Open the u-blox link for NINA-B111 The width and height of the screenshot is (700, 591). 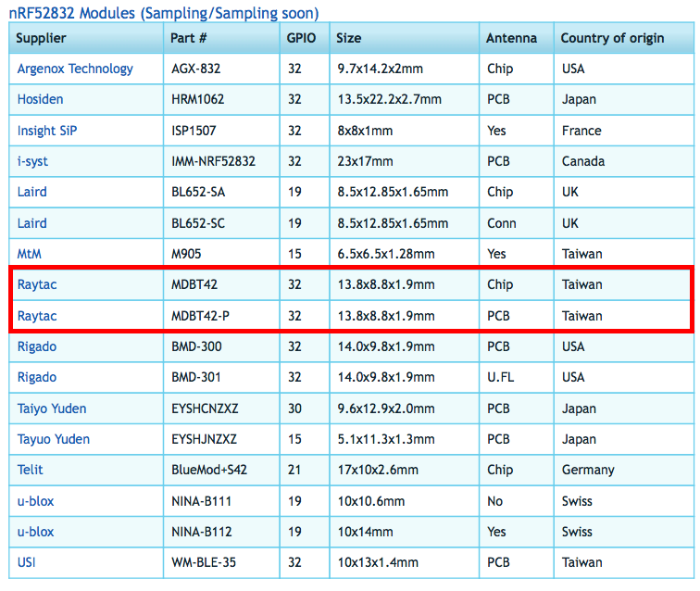coord(35,501)
